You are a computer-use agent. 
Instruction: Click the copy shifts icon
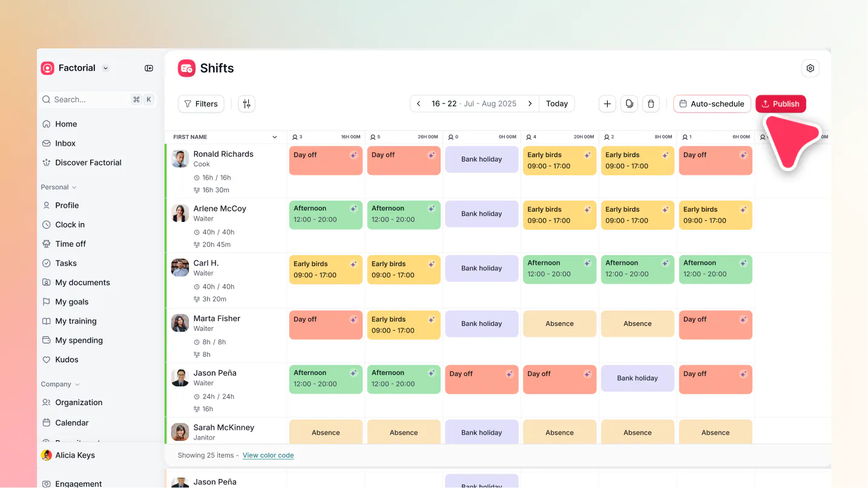(629, 104)
